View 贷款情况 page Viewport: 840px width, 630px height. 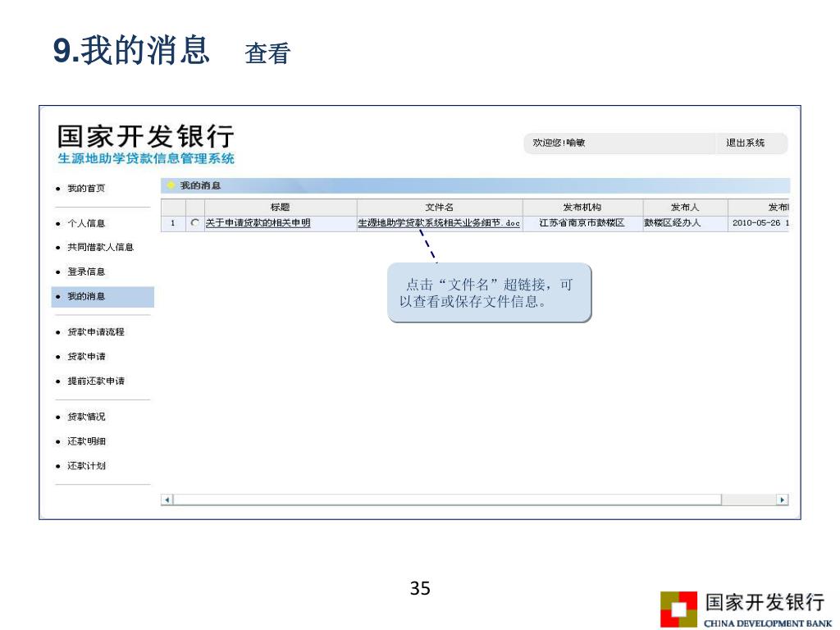tap(86, 417)
